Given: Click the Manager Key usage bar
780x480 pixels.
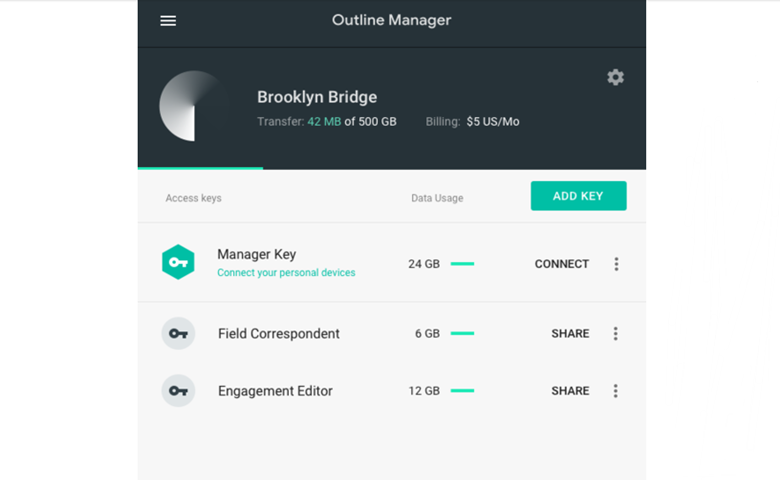Looking at the screenshot, I should 462,264.
